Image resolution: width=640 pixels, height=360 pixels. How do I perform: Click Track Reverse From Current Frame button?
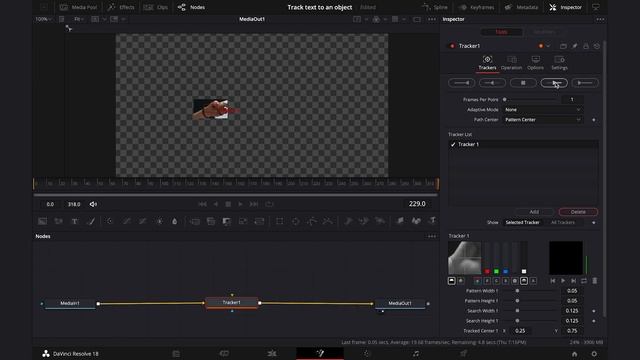coord(493,83)
